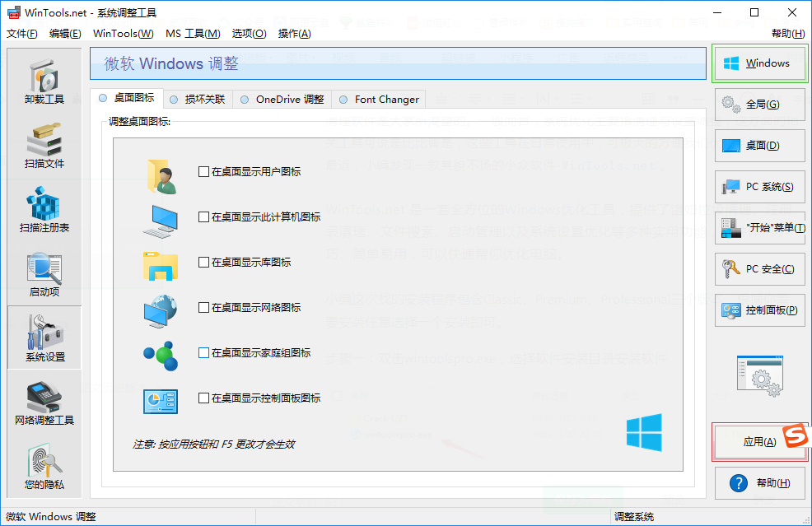Select the 系统设置 system tweaker tool
This screenshot has width=812, height=526.
[44, 337]
